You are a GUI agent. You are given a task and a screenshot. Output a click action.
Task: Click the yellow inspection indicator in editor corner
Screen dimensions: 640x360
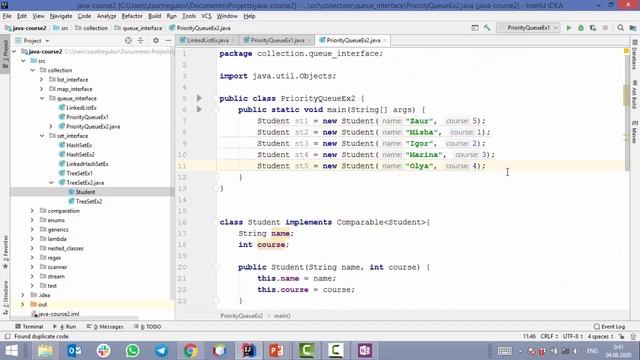click(x=626, y=51)
